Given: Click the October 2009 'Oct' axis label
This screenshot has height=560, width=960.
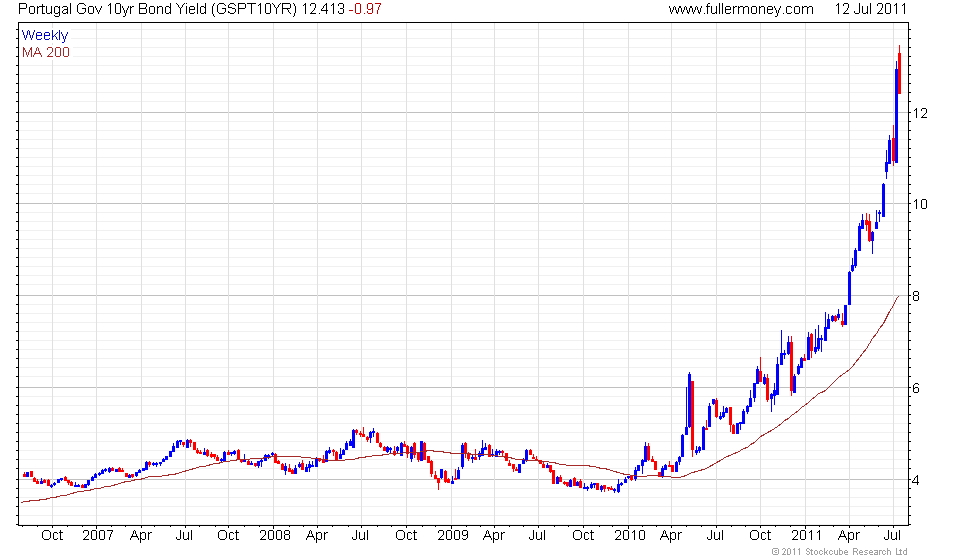Looking at the screenshot, I should pos(583,535).
